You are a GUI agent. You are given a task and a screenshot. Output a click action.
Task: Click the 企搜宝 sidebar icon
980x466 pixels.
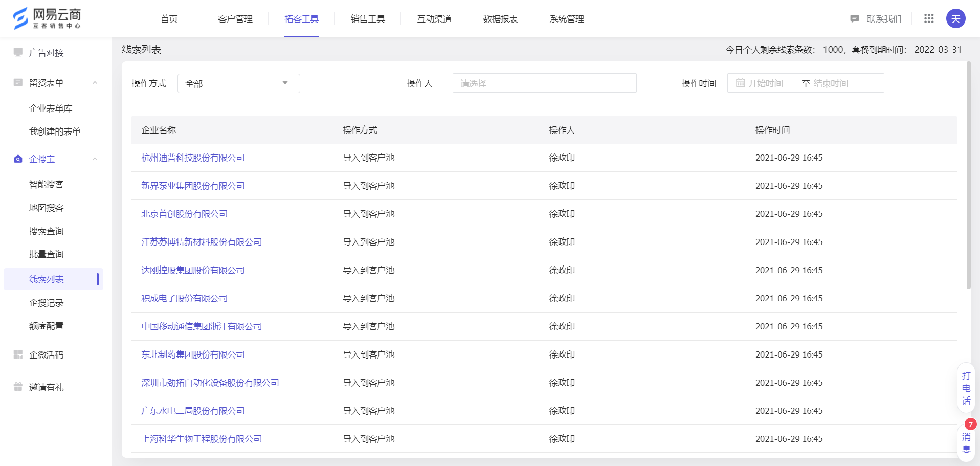pyautogui.click(x=18, y=159)
